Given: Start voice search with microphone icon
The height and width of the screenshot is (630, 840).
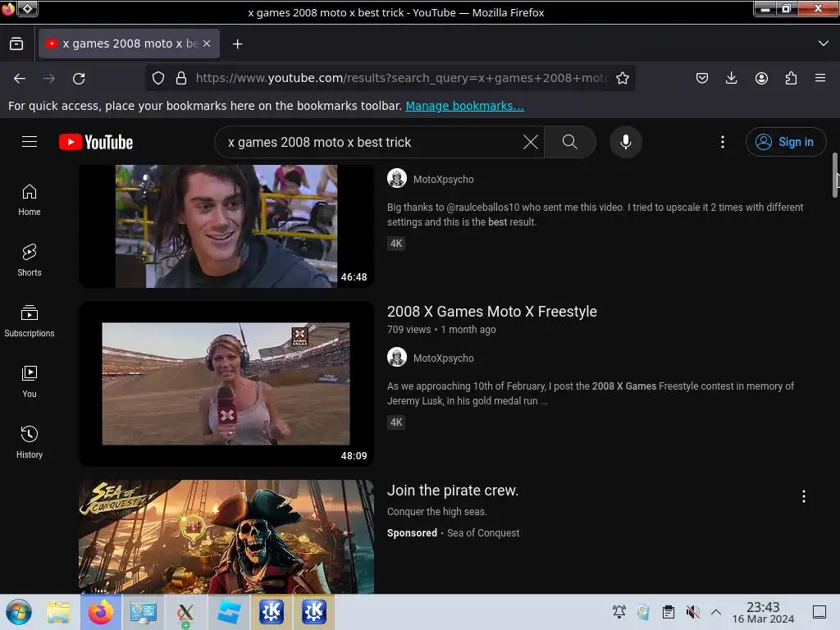Looking at the screenshot, I should (625, 142).
